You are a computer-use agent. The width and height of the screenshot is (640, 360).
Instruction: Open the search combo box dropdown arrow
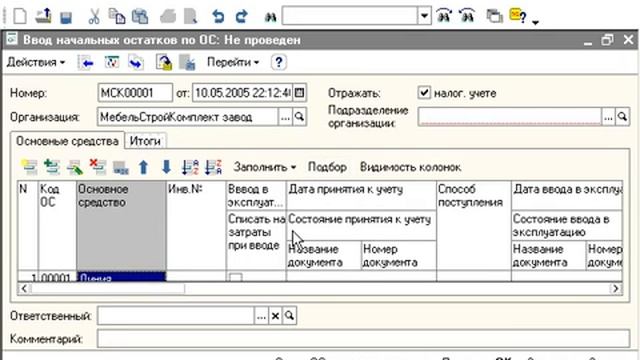coord(424,16)
